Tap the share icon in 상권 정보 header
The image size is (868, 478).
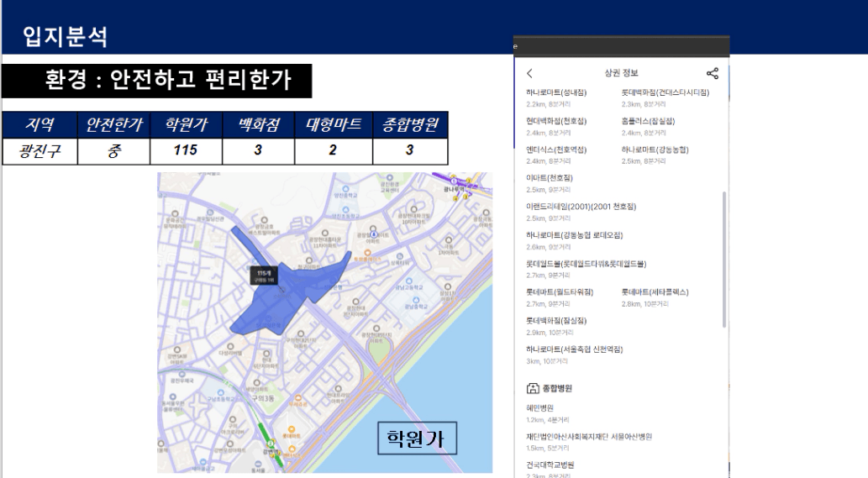coord(713,73)
